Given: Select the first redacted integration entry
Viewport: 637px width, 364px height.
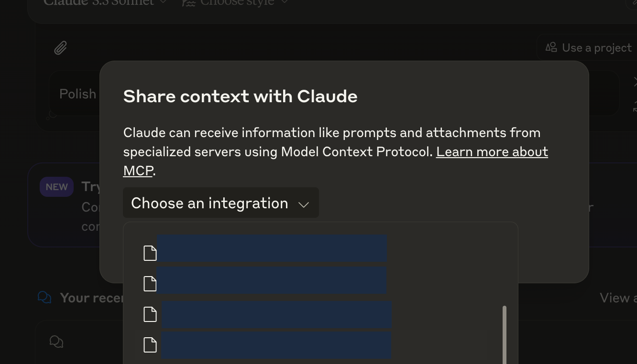Looking at the screenshot, I should 272,248.
